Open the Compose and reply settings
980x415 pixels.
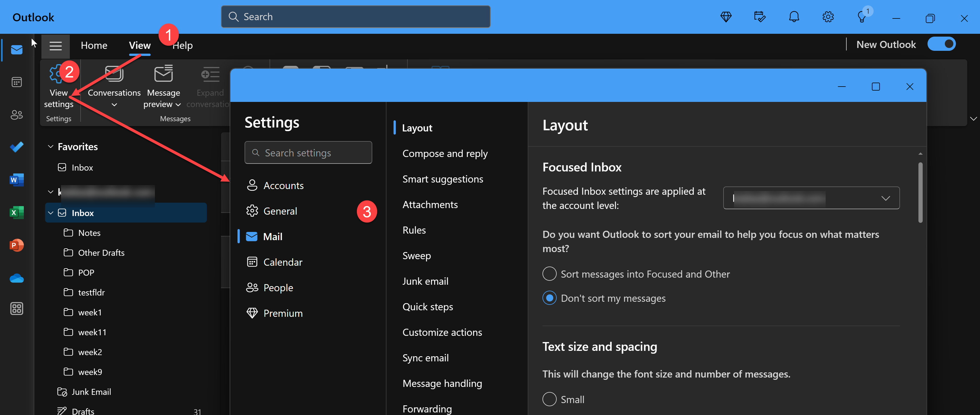[445, 154]
